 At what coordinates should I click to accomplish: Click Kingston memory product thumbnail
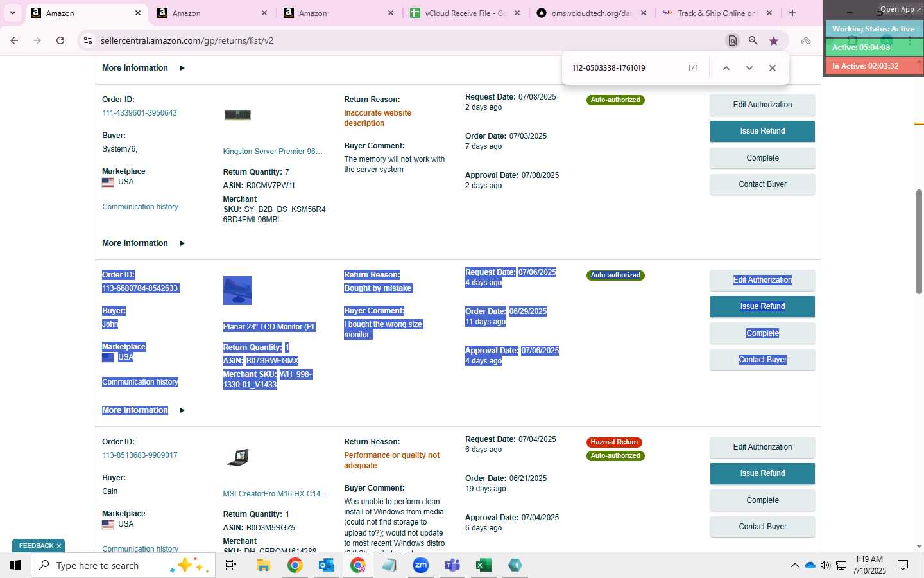(x=237, y=116)
